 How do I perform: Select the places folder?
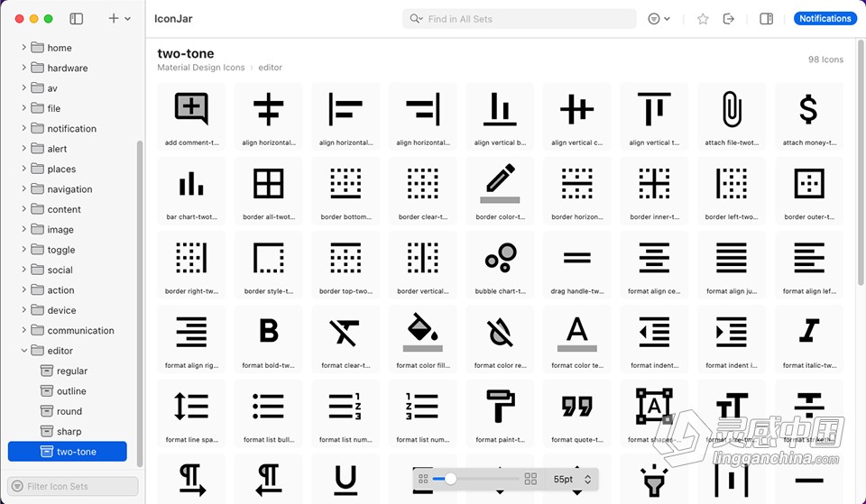[x=53, y=169]
